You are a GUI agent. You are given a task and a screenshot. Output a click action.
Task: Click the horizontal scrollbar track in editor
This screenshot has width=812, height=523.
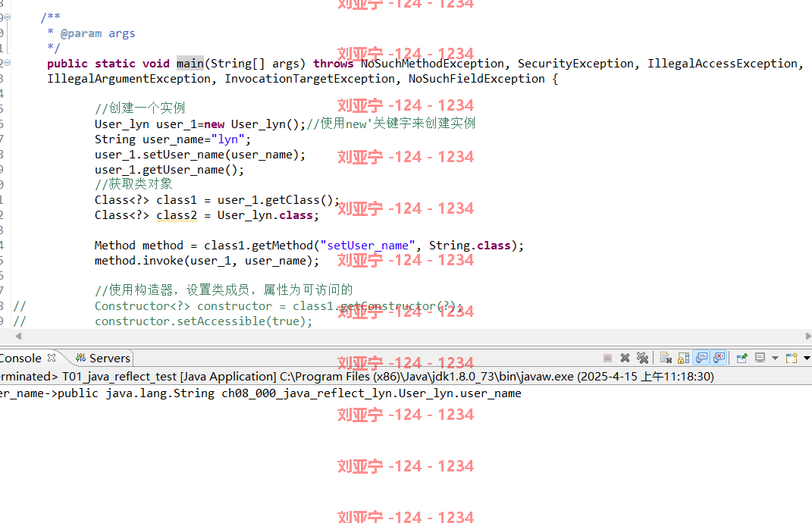(x=413, y=336)
